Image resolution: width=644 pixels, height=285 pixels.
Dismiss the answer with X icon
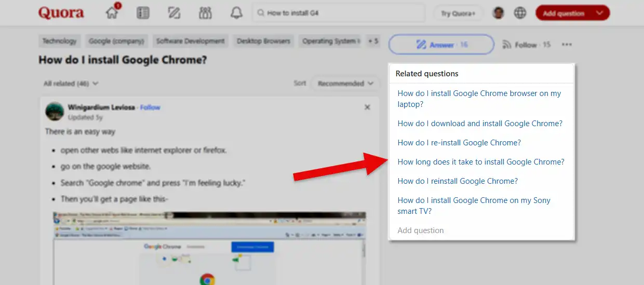367,107
